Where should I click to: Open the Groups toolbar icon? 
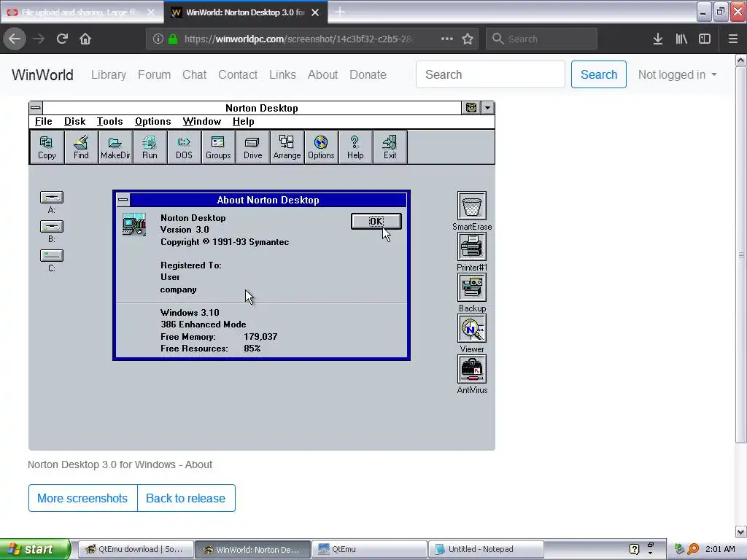[x=218, y=147]
